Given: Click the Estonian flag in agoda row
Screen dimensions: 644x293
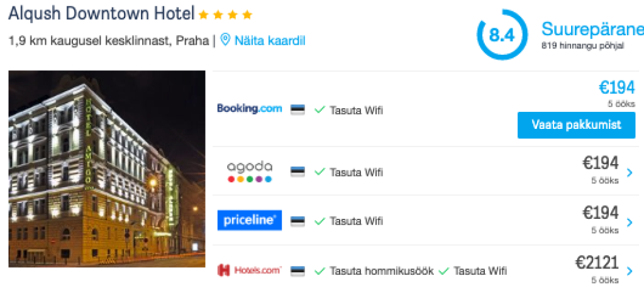Looking at the screenshot, I should [x=297, y=172].
